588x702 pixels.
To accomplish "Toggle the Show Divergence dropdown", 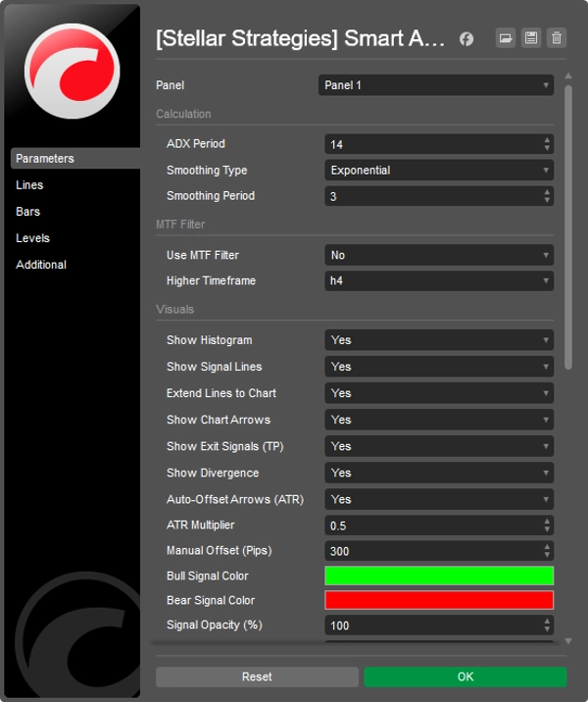I will coord(439,473).
